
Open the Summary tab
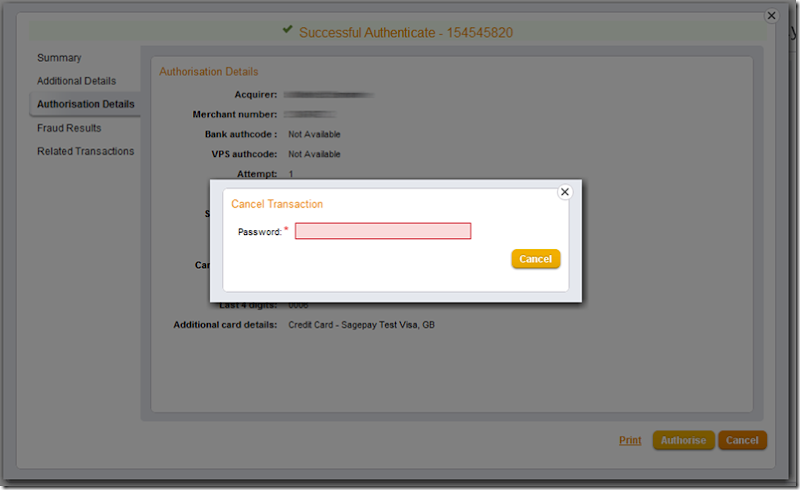coord(59,58)
